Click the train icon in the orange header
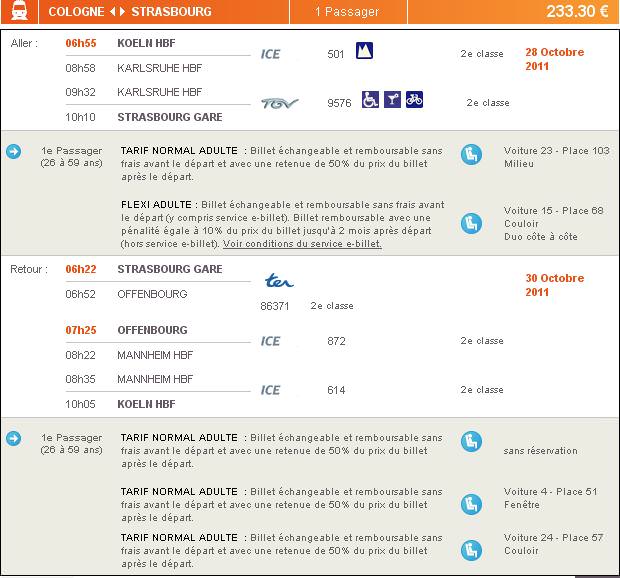This screenshot has width=620, height=578. click(x=19, y=11)
